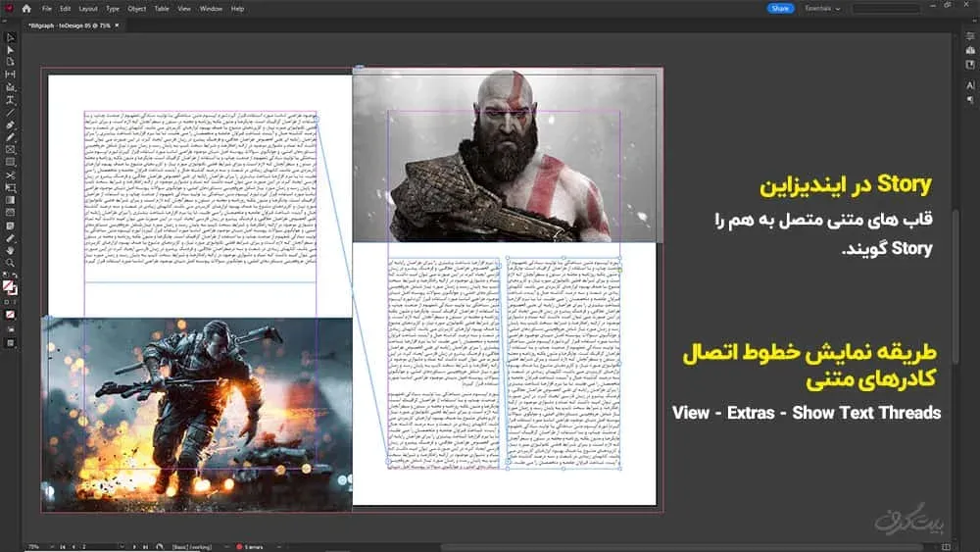Select the Direct Selection tool
Image resolution: width=980 pixels, height=552 pixels.
click(10, 50)
